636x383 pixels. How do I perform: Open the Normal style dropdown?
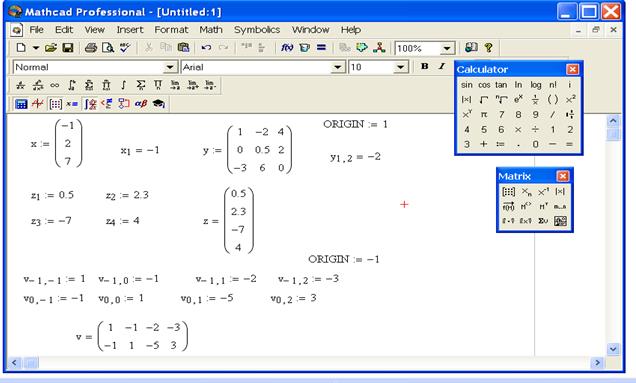pyautogui.click(x=170, y=67)
